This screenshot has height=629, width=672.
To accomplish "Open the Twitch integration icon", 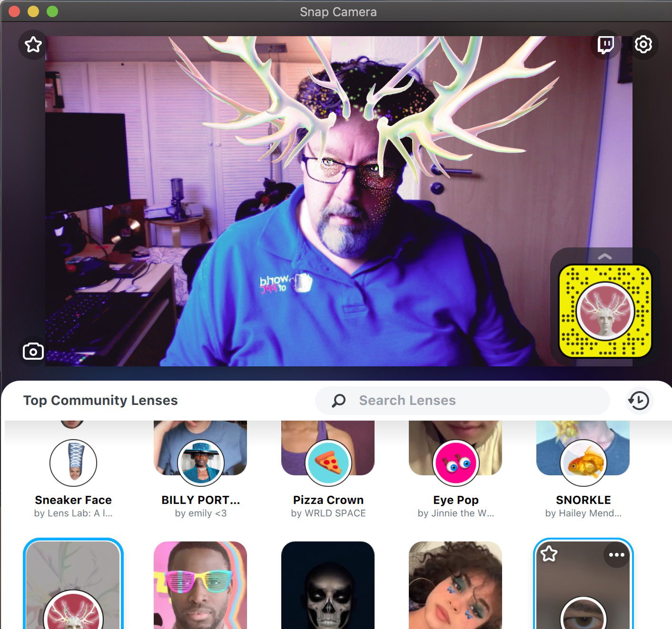I will 605,45.
